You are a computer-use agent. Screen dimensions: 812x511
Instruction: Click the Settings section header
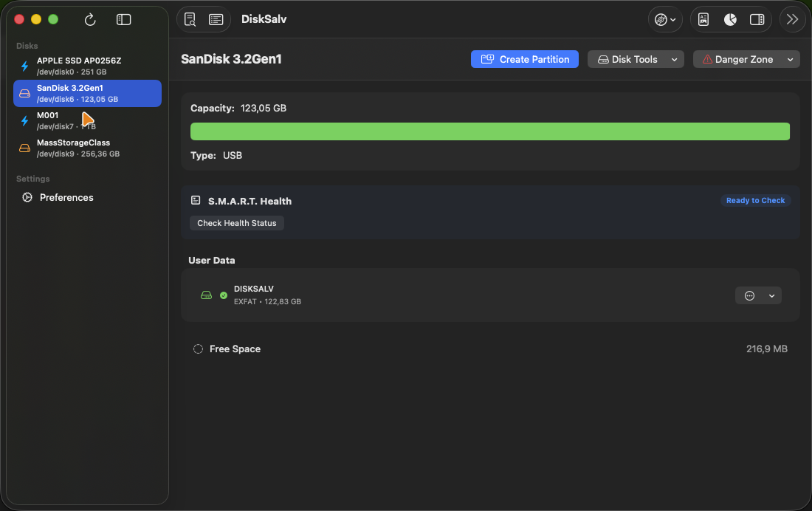(x=33, y=179)
